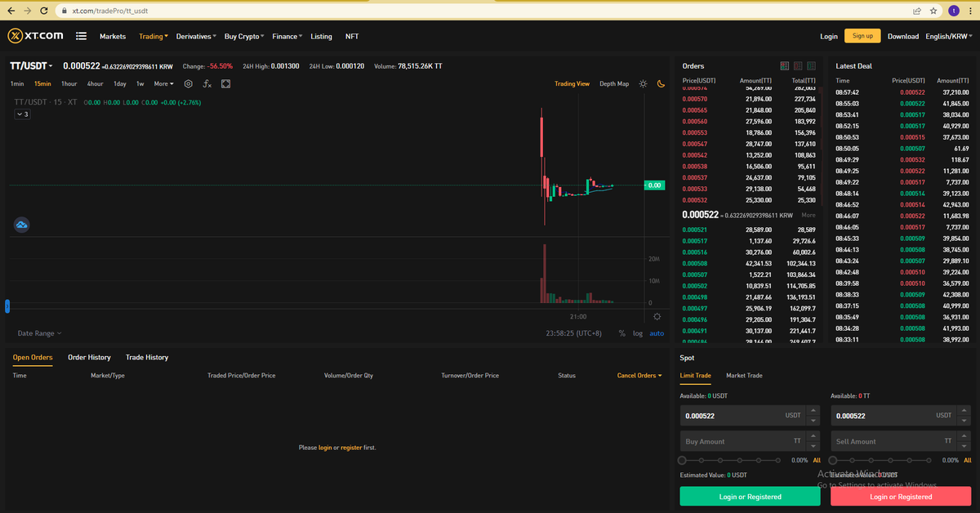The height and width of the screenshot is (513, 980).
Task: Switch to light theme sun icon
Action: 644,83
